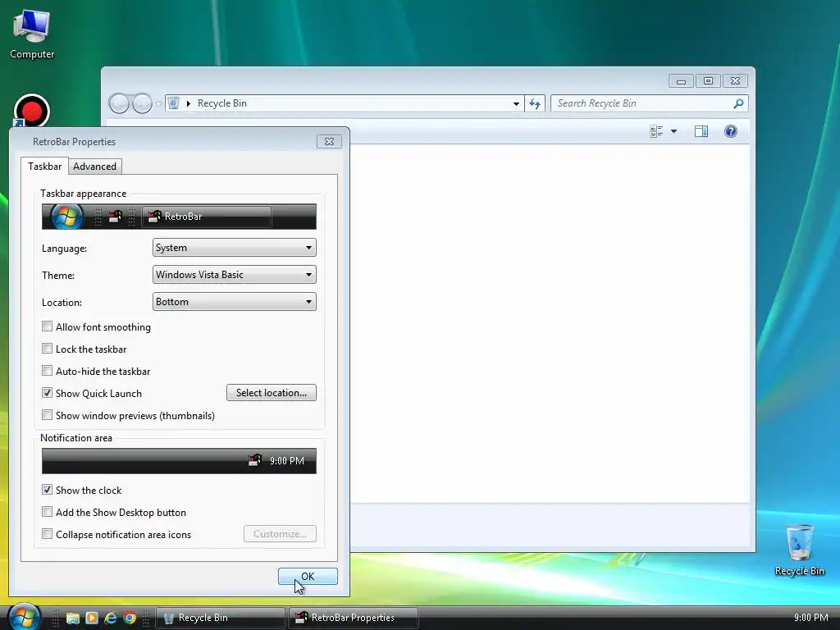Viewport: 840px width, 630px height.
Task: Click the Start orb in taskbar appearance preview
Action: pos(66,217)
